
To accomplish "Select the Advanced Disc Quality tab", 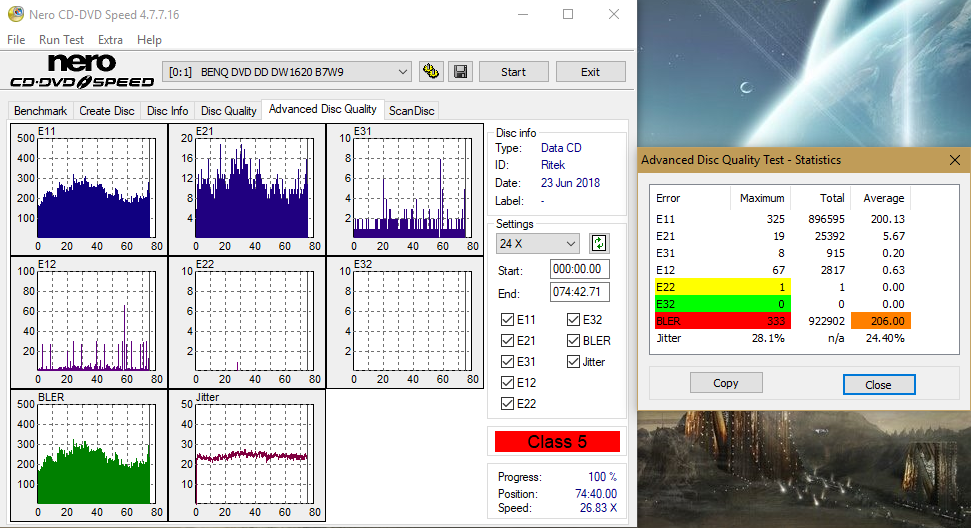I will 323,109.
